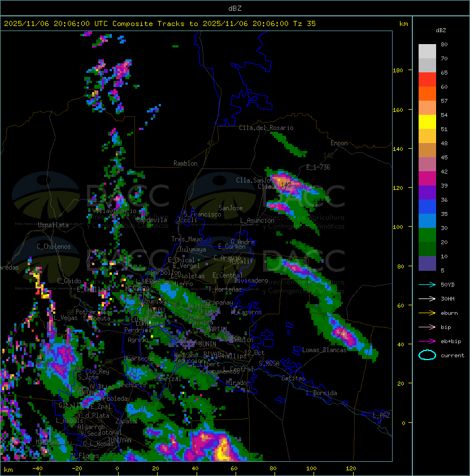Click the cyan current ellipse icon
The height and width of the screenshot is (476, 470).
coord(427,355)
